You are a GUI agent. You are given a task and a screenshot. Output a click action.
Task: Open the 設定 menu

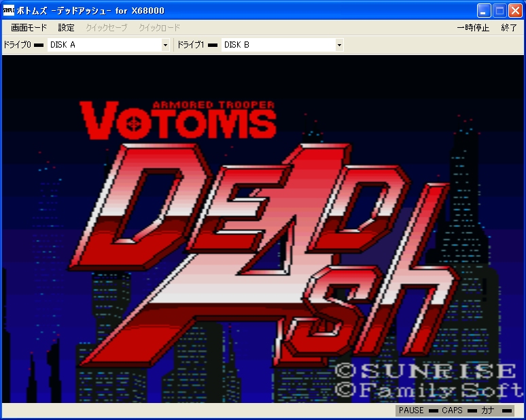point(66,28)
